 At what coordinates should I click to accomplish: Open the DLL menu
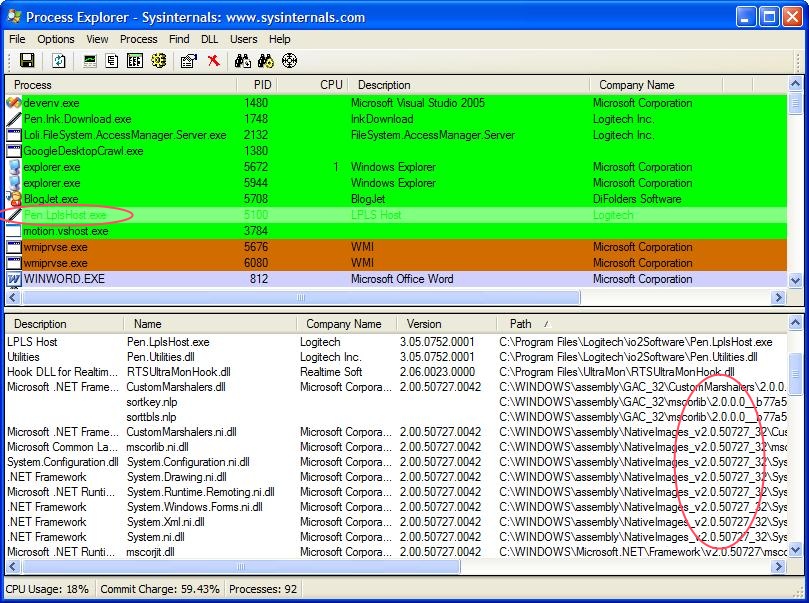(209, 39)
